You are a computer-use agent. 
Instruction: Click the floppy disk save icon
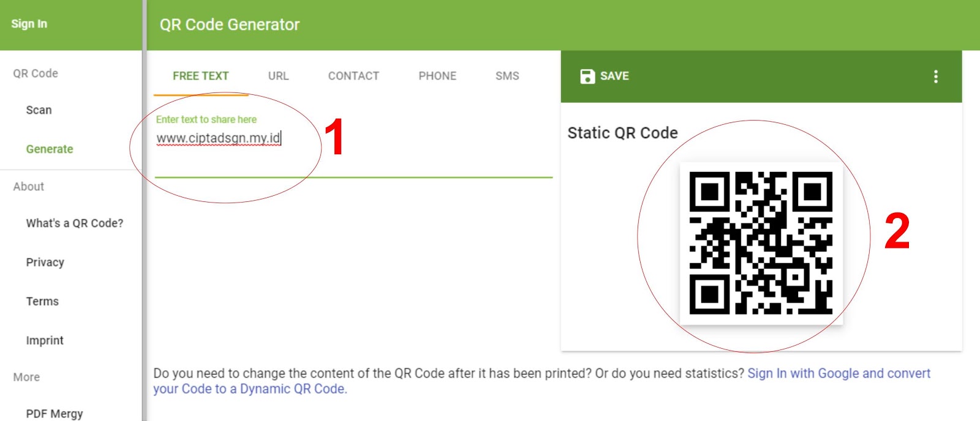587,76
